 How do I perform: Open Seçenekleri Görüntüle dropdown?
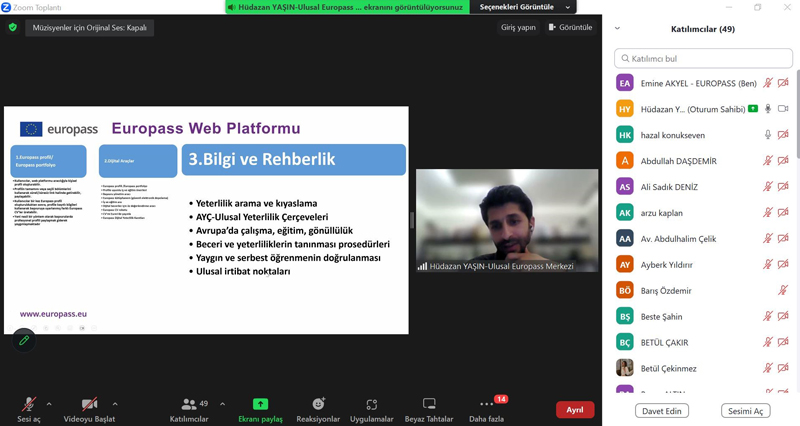click(x=524, y=7)
